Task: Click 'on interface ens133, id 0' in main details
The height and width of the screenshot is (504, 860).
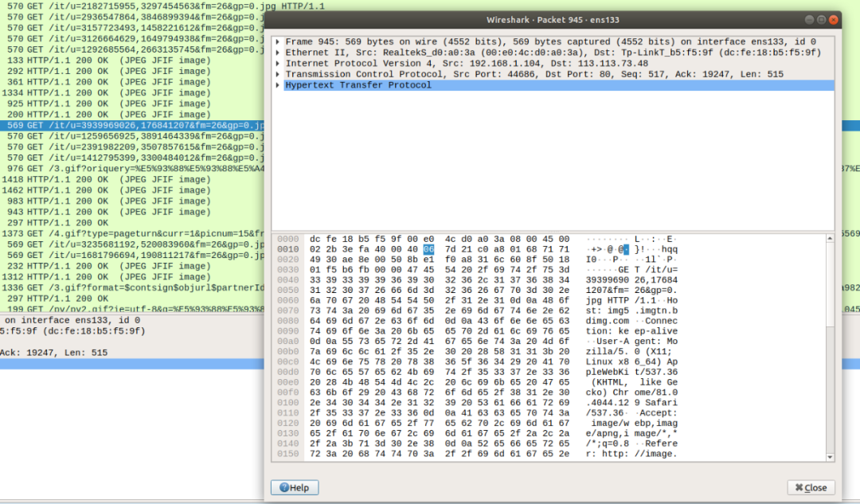Action: click(72, 320)
